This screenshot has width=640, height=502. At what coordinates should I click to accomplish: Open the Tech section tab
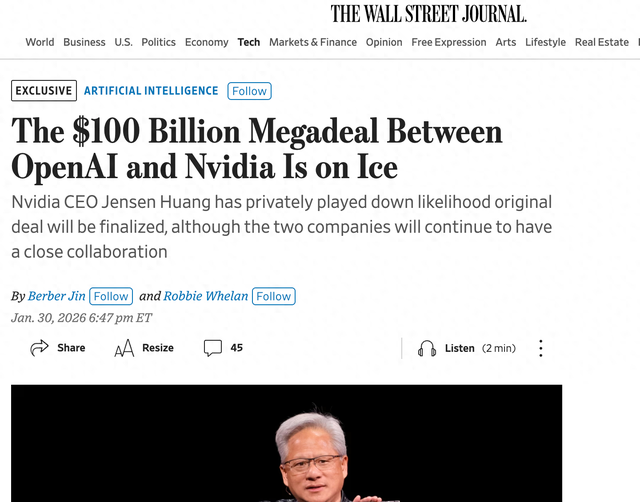pos(249,42)
